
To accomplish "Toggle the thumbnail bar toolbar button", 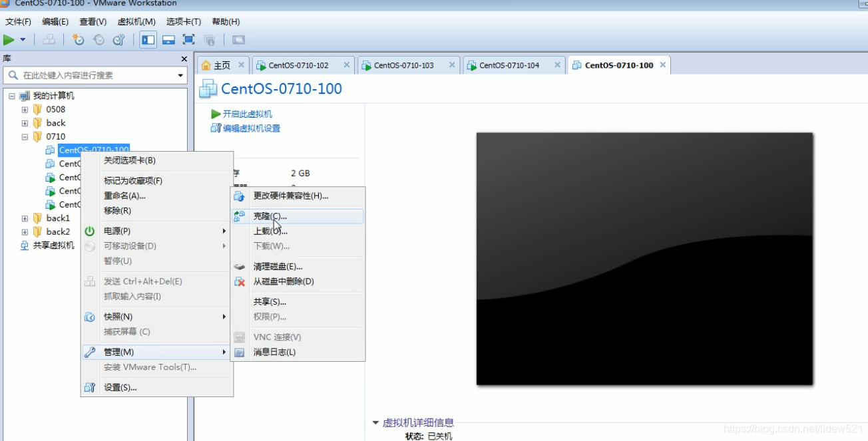I will click(x=168, y=40).
